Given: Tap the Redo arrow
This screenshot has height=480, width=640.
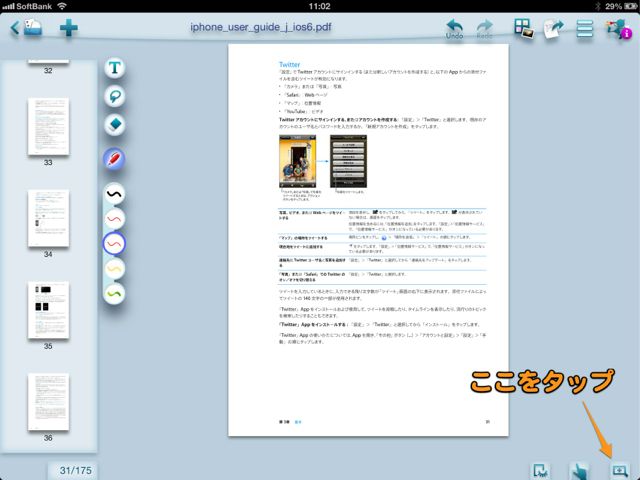Looking at the screenshot, I should pyautogui.click(x=484, y=29).
